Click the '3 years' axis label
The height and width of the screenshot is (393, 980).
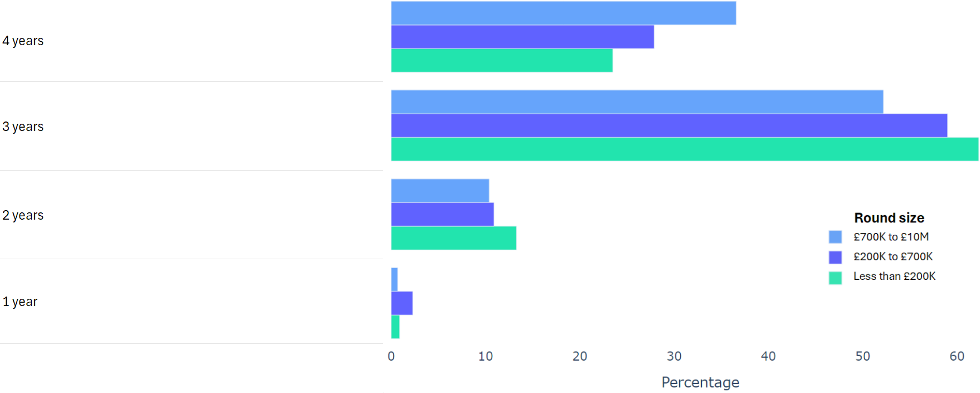23,127
